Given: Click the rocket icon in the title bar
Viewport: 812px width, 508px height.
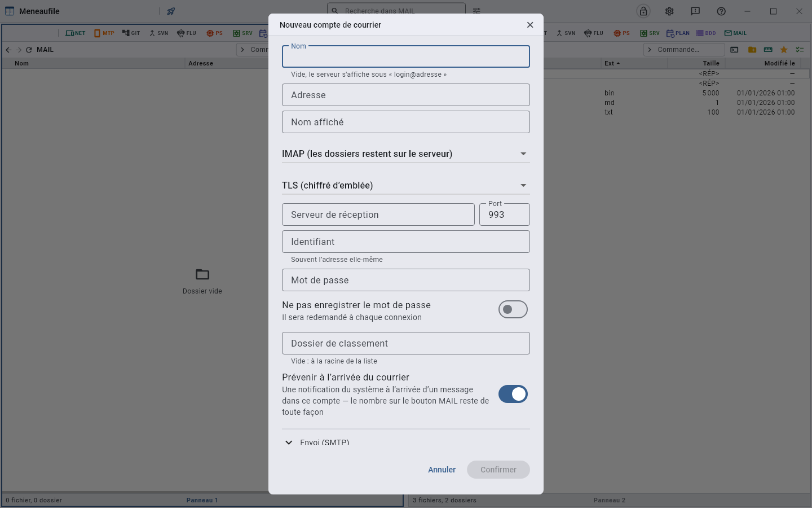Looking at the screenshot, I should (171, 11).
